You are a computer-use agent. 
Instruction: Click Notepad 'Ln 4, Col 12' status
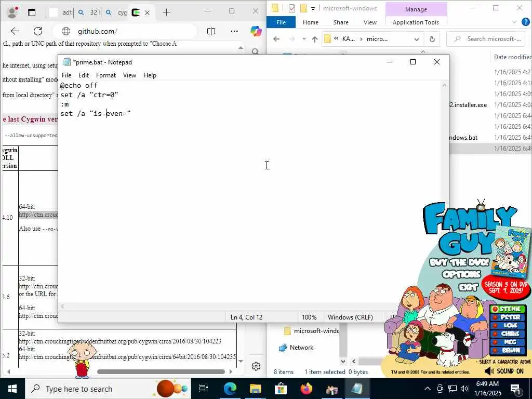(246, 317)
